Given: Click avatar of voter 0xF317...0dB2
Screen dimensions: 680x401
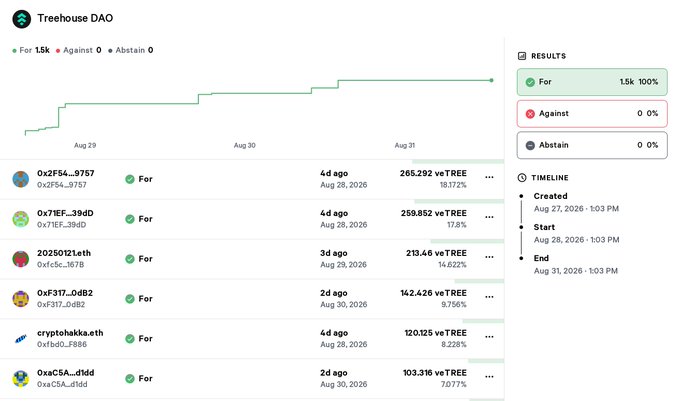Looking at the screenshot, I should pos(21,299).
